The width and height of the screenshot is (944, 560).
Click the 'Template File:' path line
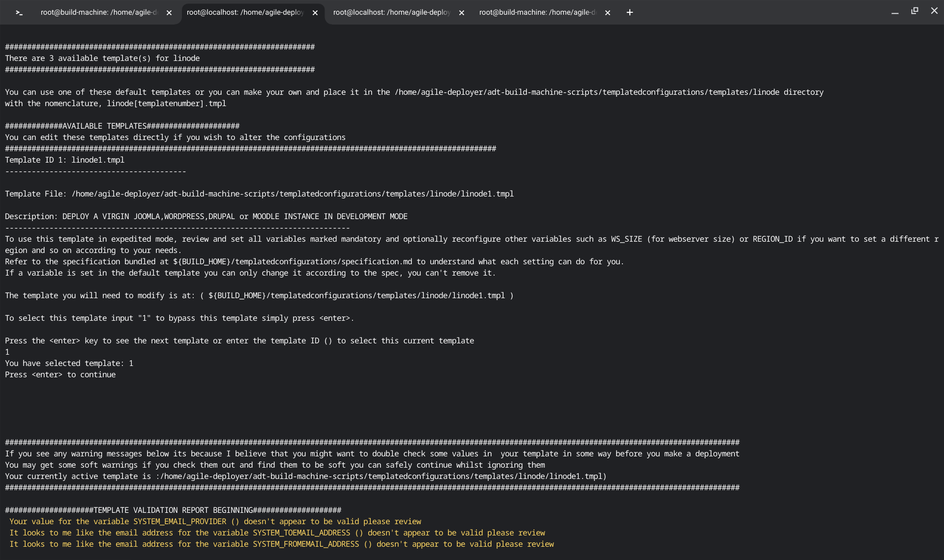pyautogui.click(x=259, y=194)
